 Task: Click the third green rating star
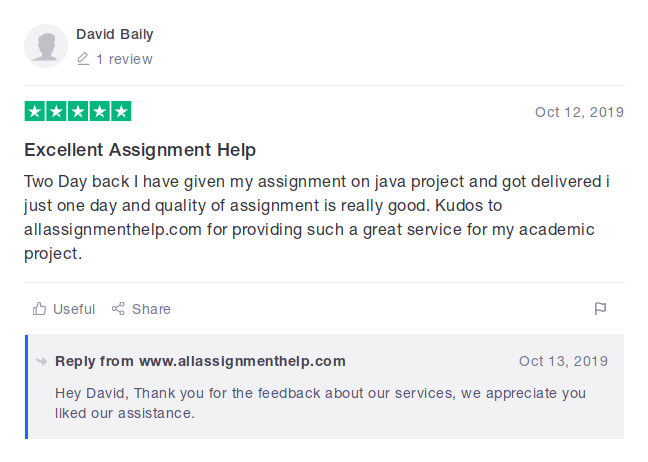78,112
